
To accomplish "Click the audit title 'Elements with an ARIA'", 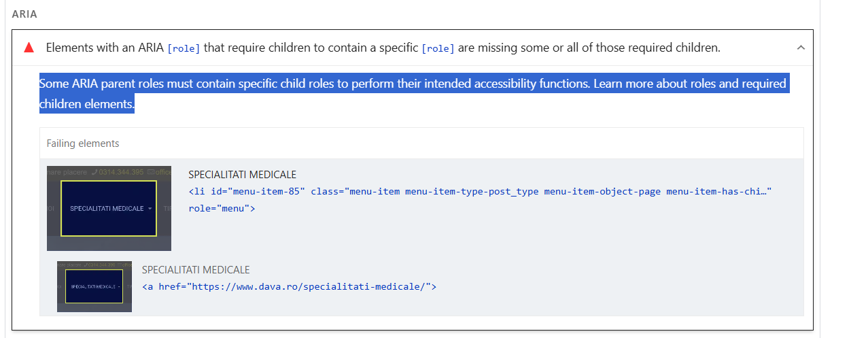I will pyautogui.click(x=105, y=48).
